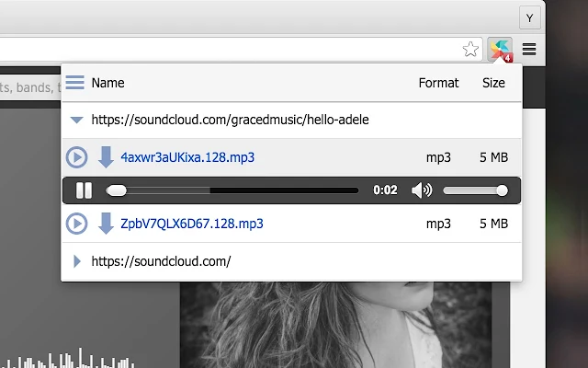This screenshot has width=588, height=368.
Task: Open the popup list menu icon beside Name
Action: click(75, 83)
